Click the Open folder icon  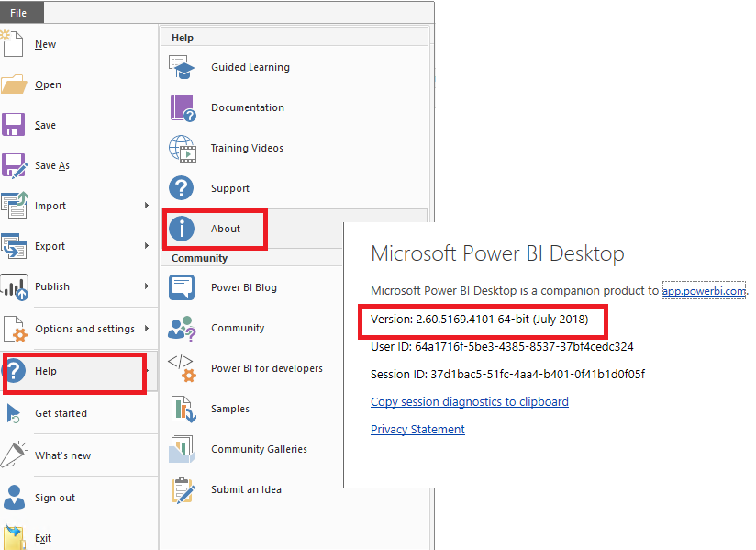click(x=14, y=84)
